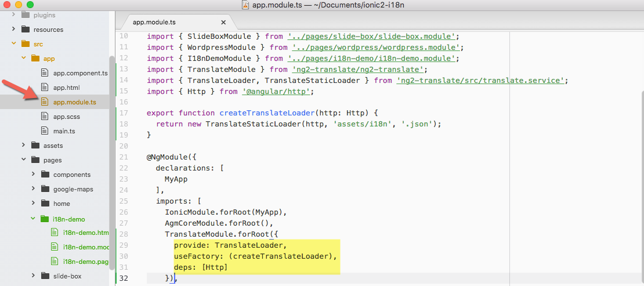Click the app.component.ts file icon
This screenshot has width=644, height=286.
pos(45,73)
